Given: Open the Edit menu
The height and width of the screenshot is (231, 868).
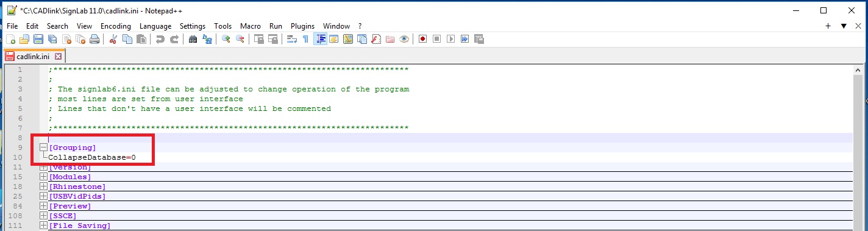Looking at the screenshot, I should click(32, 26).
